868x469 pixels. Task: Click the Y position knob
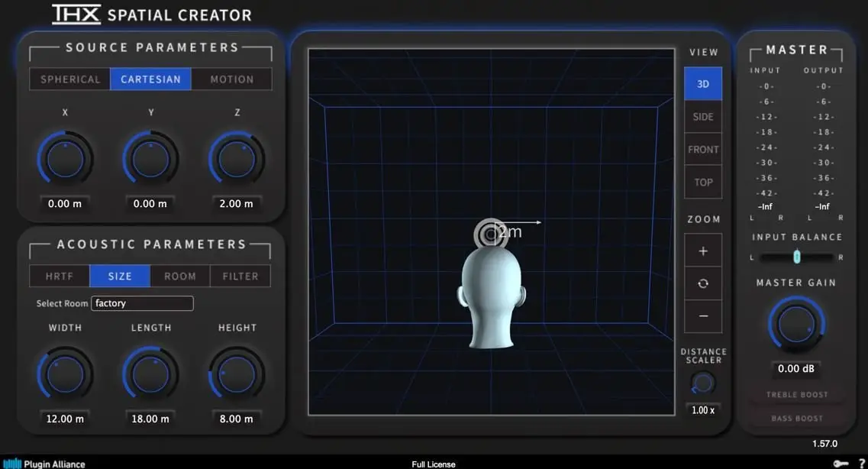pyautogui.click(x=150, y=159)
